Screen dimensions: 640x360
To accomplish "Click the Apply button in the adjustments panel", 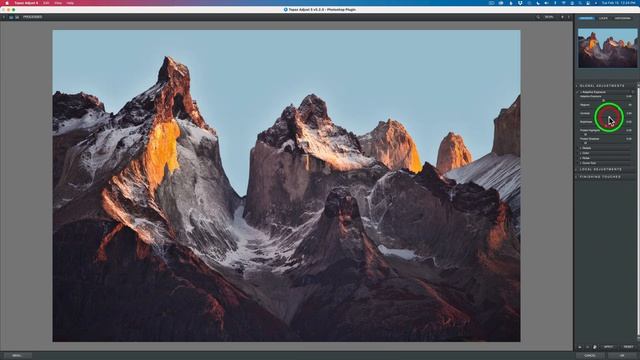I will click(x=608, y=347).
